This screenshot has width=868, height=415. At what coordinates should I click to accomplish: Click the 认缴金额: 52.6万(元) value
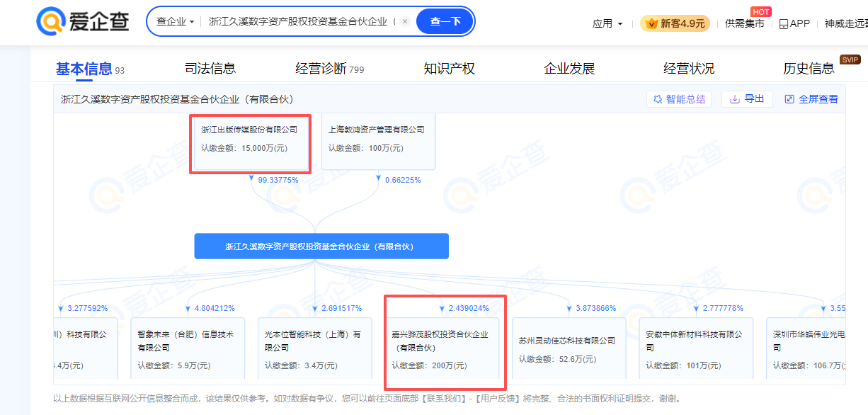pyautogui.click(x=558, y=359)
